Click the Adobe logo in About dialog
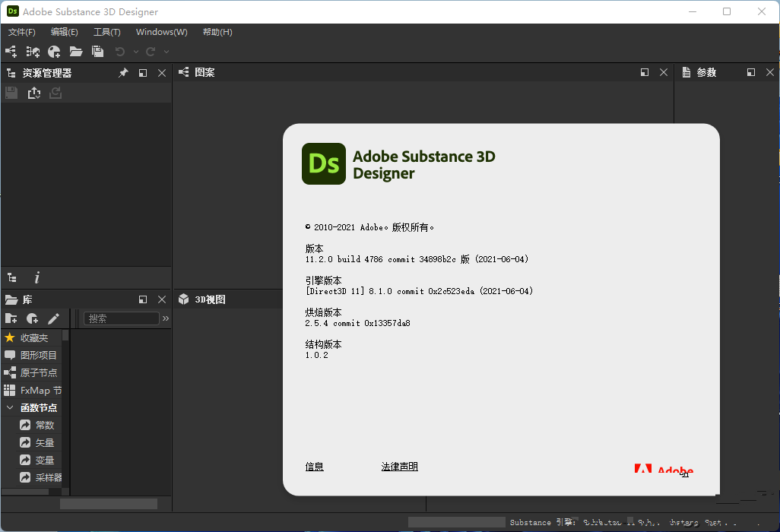 click(664, 470)
